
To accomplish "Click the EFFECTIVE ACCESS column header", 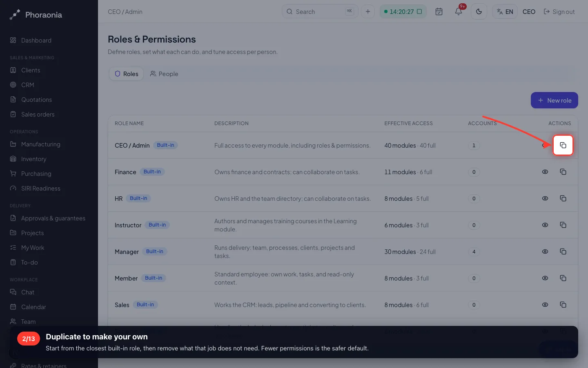I will [x=408, y=123].
